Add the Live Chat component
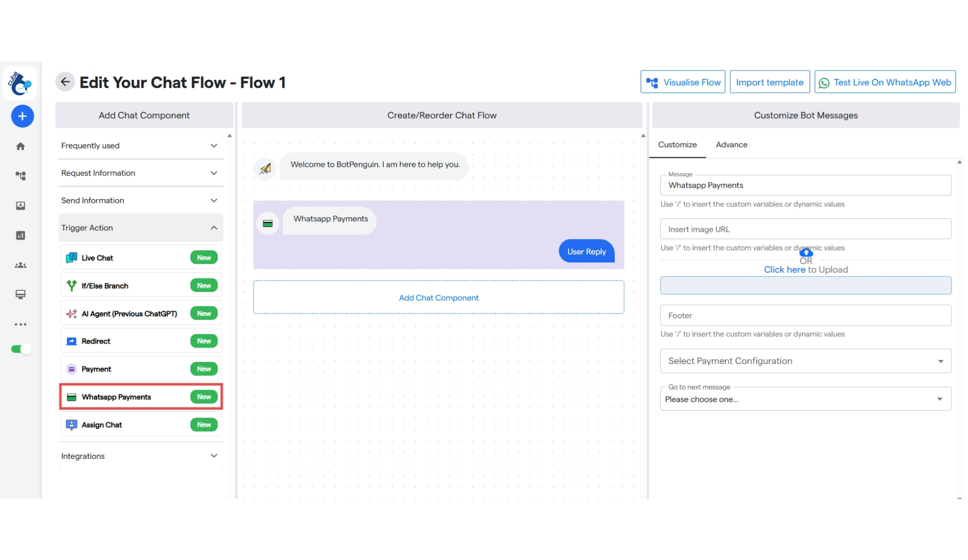Viewport: 968px width, 560px height. pos(141,258)
